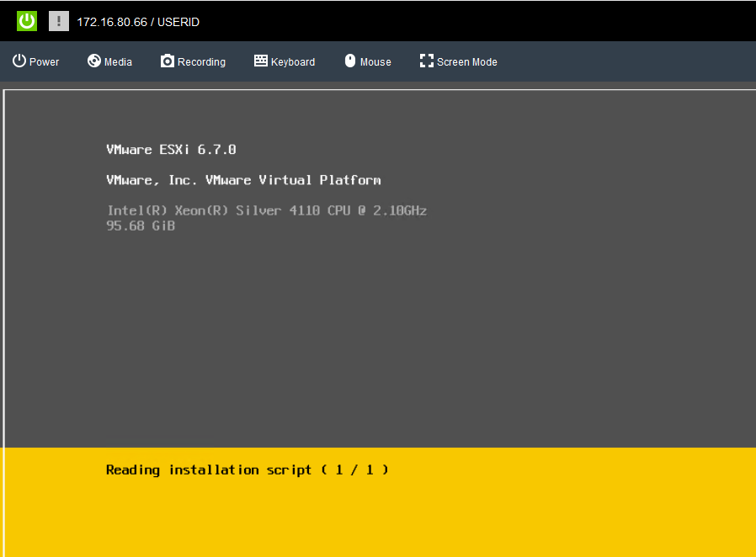Click the "VMware ESXi 6.7.0" console line
756x557 pixels.
coord(171,150)
